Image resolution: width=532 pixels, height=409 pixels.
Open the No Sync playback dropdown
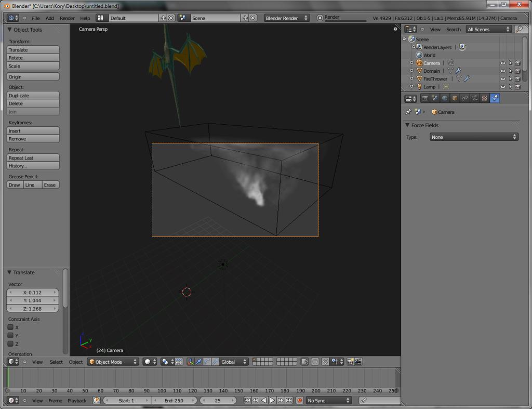coord(328,401)
